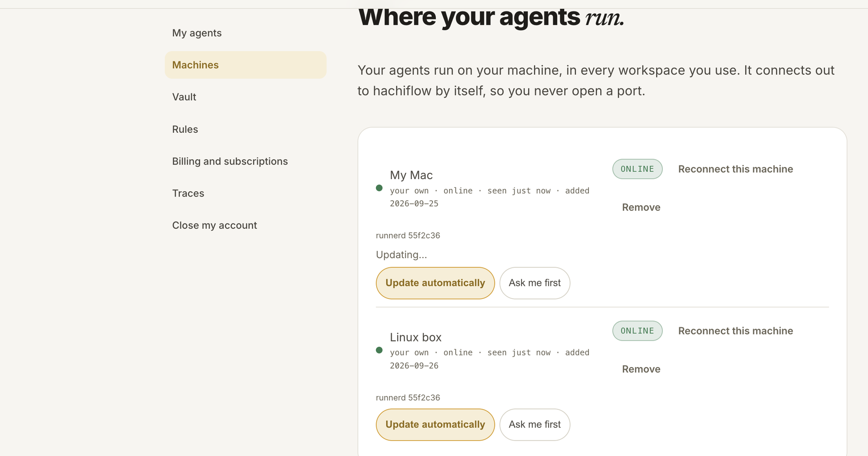View the Traces page
The image size is (868, 456).
[188, 194]
